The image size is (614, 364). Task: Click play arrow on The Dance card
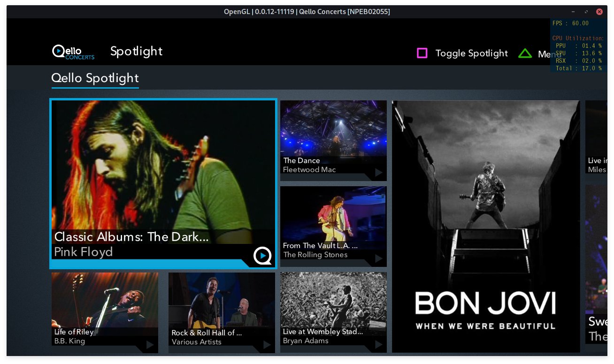coord(378,173)
